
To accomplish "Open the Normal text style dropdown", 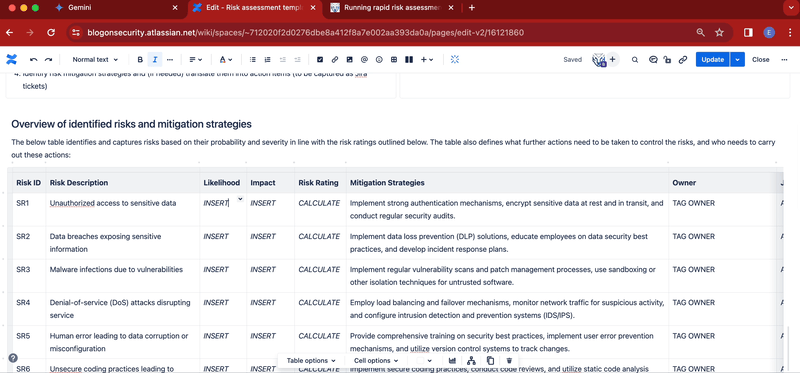I will click(x=95, y=60).
